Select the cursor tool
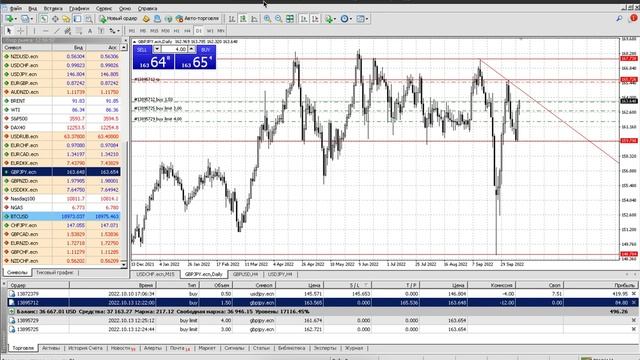 (x=9, y=31)
